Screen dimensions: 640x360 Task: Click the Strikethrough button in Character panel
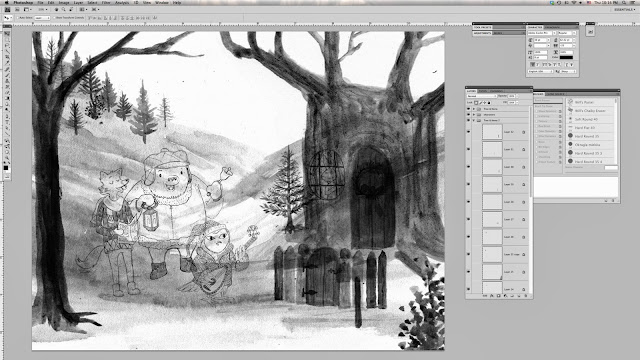[x=571, y=64]
